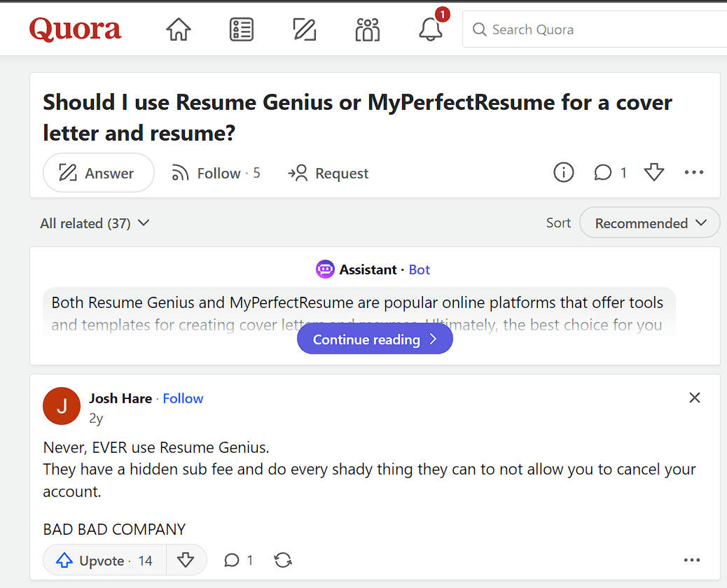Expand the All related (37) dropdown
This screenshot has width=727, height=588.
coord(95,223)
